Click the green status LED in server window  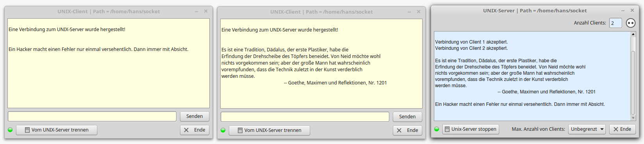[x=437, y=129]
